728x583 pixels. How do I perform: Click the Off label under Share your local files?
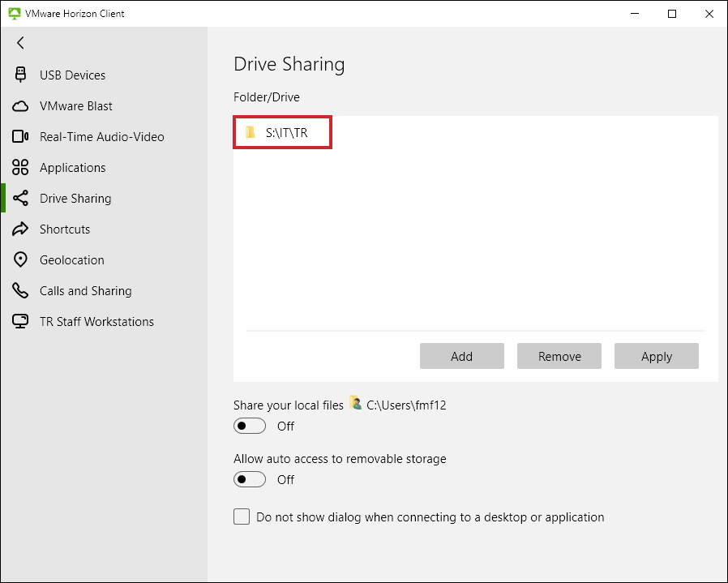[285, 427]
